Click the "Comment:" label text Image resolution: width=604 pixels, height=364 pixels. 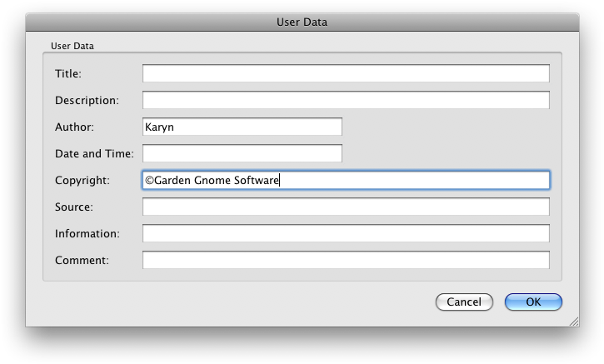pos(82,260)
